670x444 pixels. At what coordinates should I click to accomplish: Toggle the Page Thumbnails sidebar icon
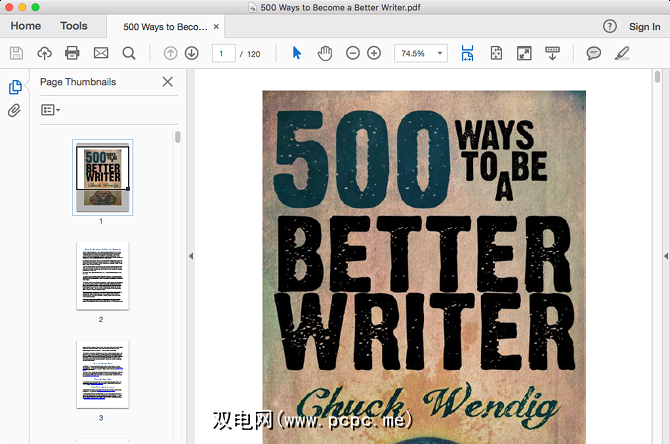click(x=14, y=88)
